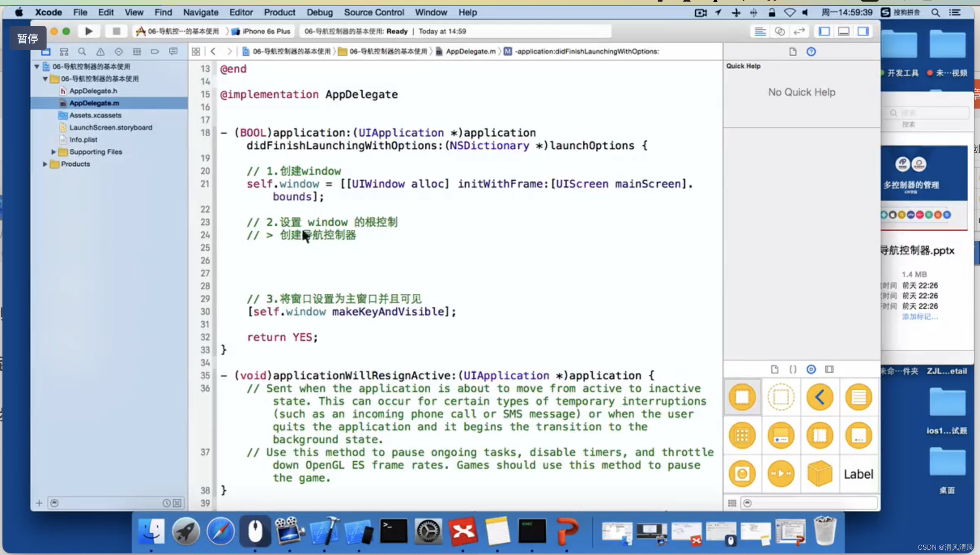Open the Report navigator

point(173,51)
